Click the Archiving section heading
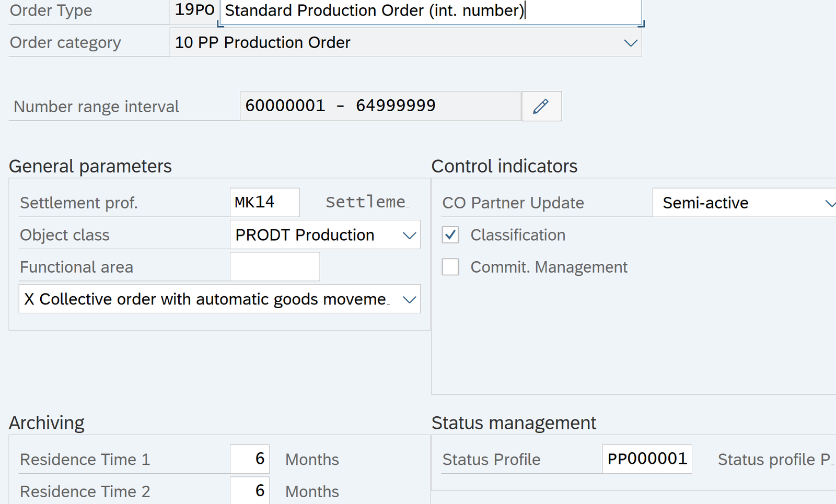836x504 pixels. 47,423
